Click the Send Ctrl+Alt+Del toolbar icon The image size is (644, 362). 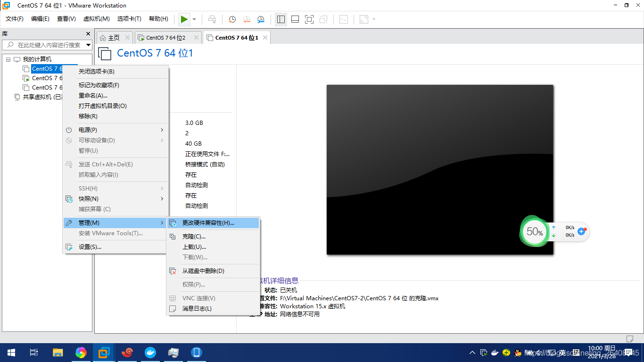coord(212,19)
